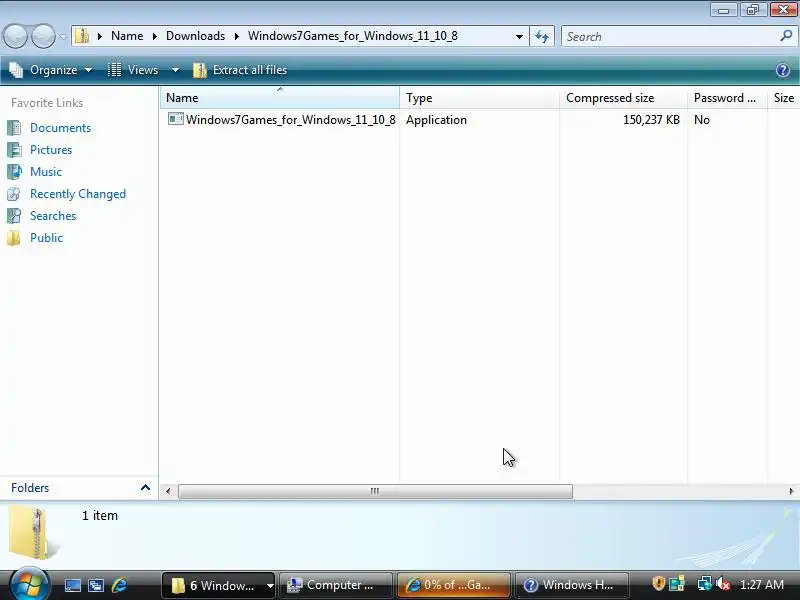Launch Internet Explorer from Quick Launch
This screenshot has height=600, width=800.
pos(119,585)
